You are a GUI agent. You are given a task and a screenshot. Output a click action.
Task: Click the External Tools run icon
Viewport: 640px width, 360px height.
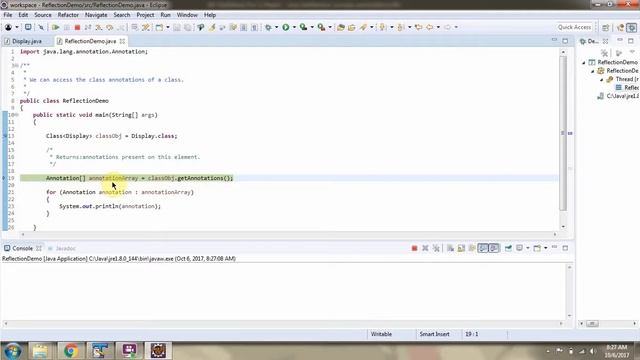point(322,27)
